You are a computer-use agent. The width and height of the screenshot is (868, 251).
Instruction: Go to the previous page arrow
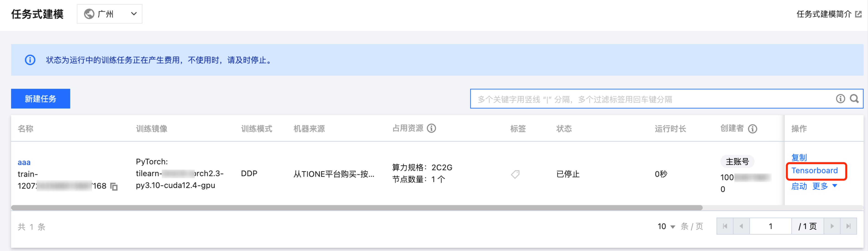click(x=741, y=226)
